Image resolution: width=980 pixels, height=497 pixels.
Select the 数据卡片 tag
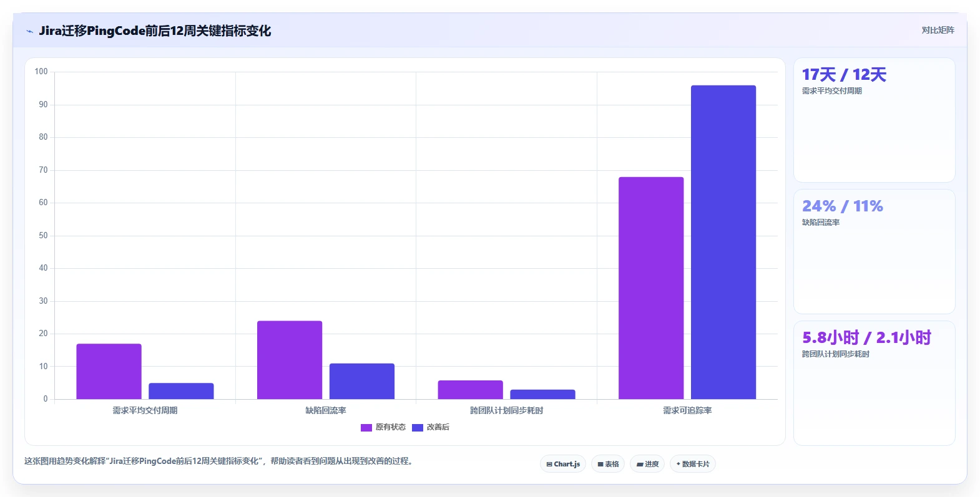pyautogui.click(x=693, y=464)
